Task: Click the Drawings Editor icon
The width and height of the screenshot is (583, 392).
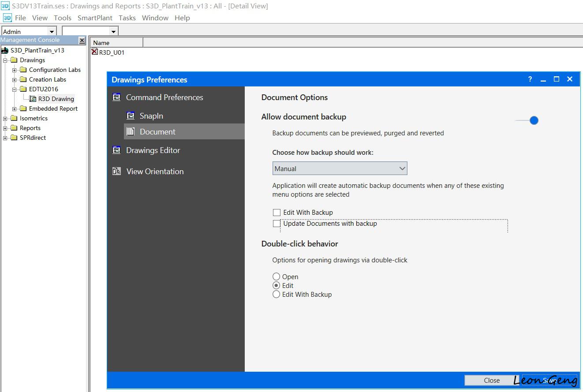Action: [116, 150]
